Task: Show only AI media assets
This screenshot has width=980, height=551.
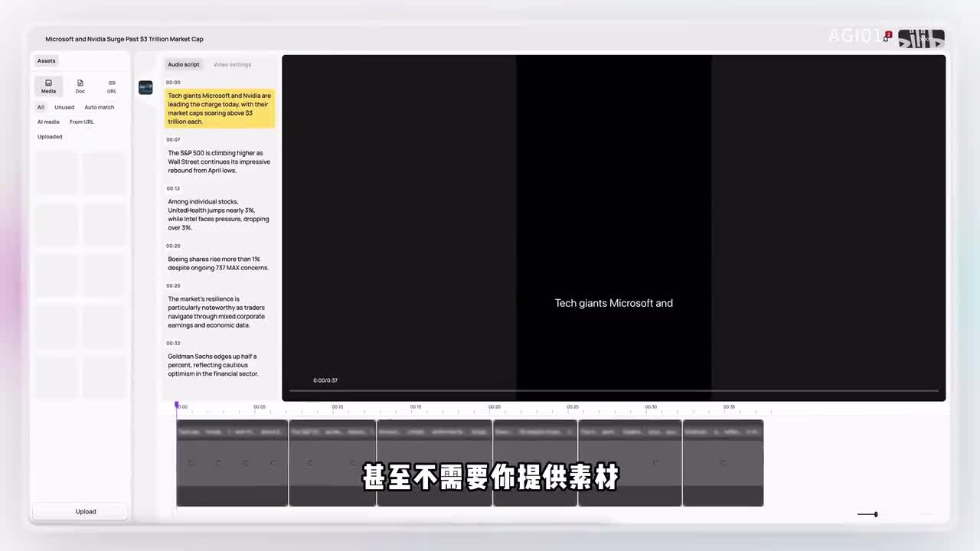Action: coord(48,122)
